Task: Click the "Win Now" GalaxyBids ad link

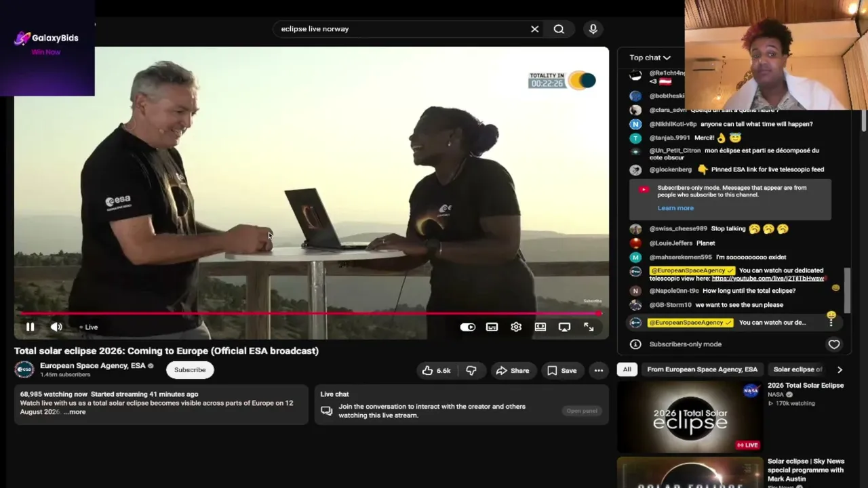Action: tap(46, 52)
